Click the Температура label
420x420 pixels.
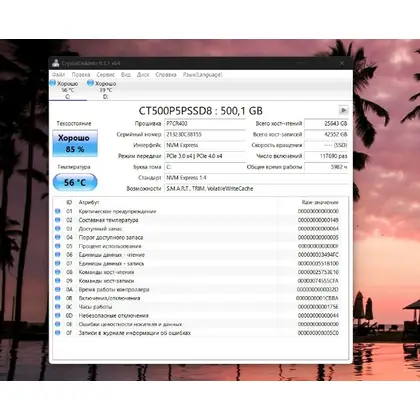[74, 167]
